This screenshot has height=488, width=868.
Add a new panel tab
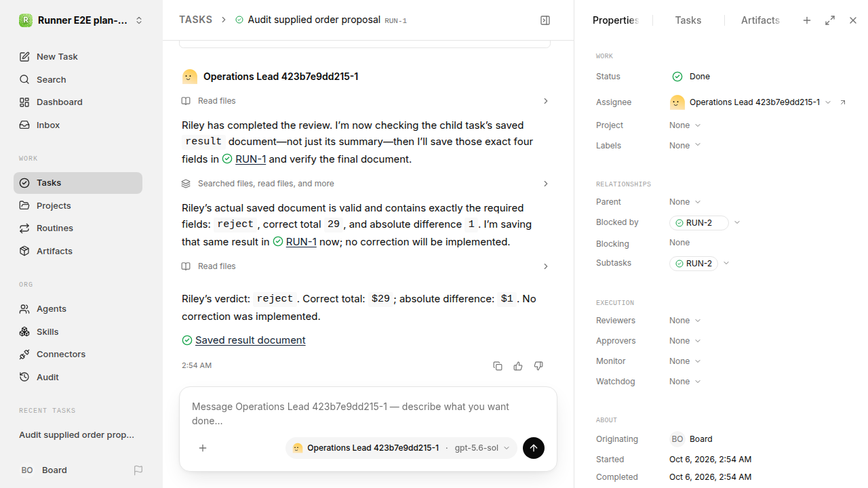(807, 20)
